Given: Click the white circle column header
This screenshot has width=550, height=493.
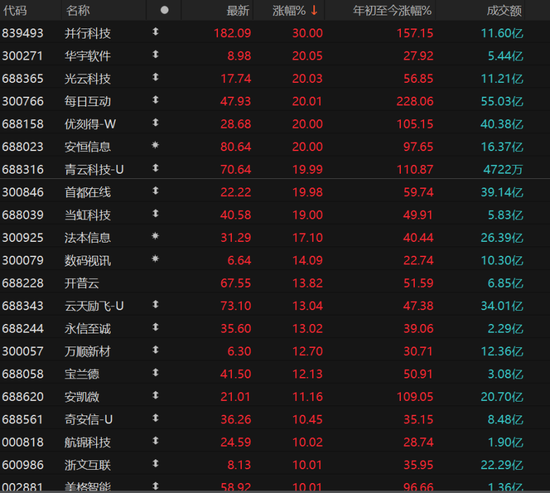Looking at the screenshot, I should click(x=164, y=10).
